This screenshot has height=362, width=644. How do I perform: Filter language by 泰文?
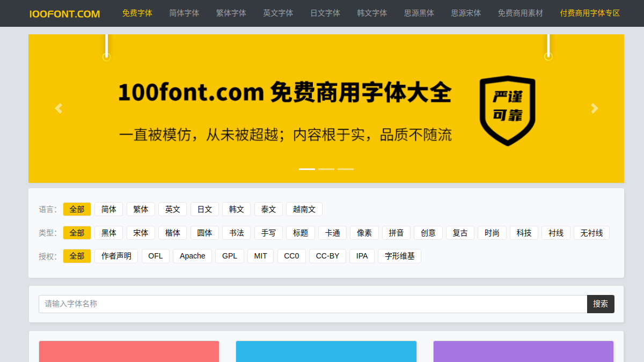click(x=268, y=209)
